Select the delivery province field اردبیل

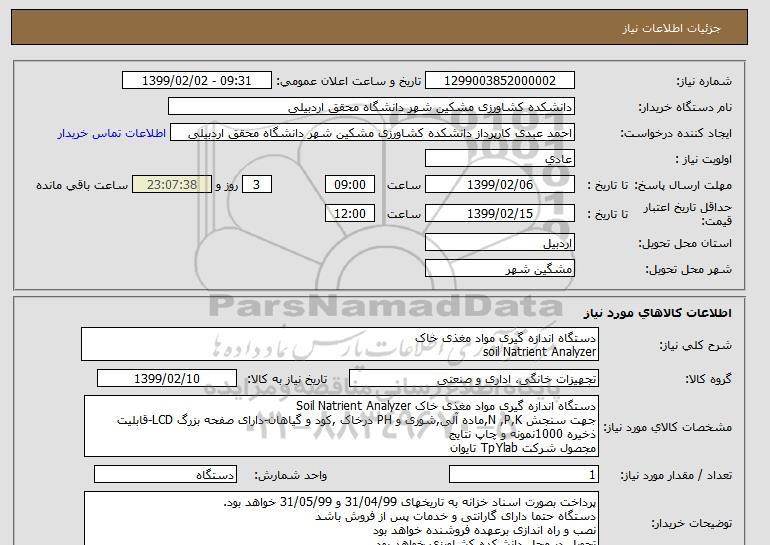500,243
